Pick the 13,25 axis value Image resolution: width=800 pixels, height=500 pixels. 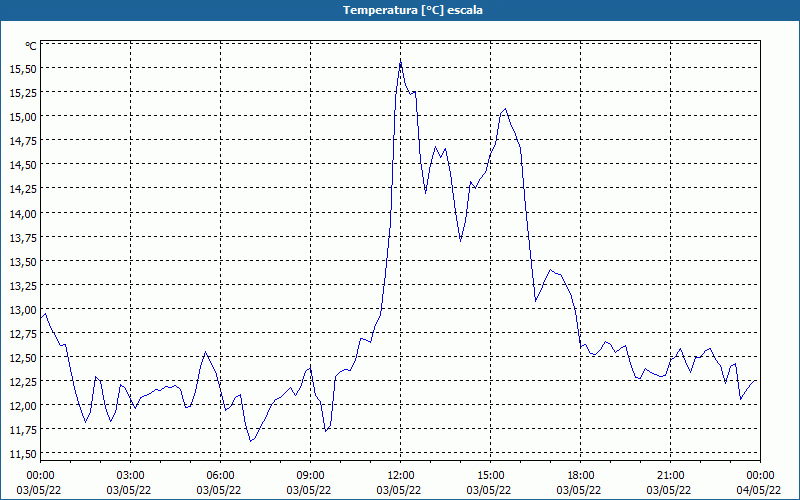point(23,286)
